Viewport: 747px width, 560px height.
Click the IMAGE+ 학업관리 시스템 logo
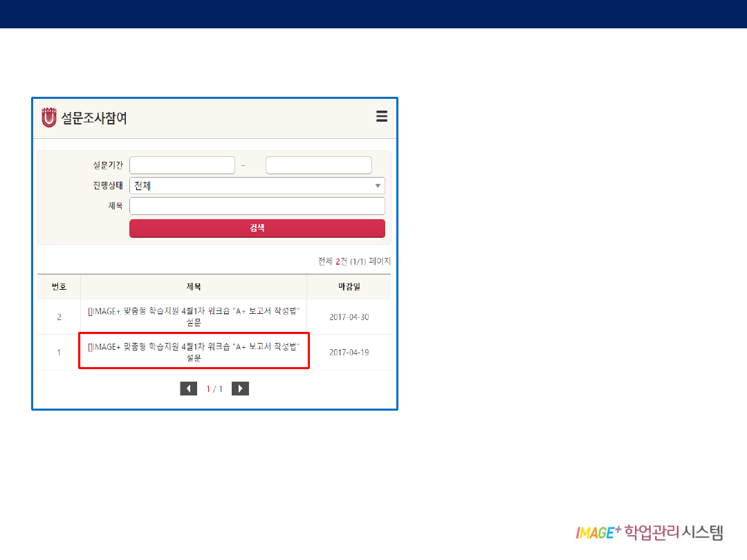pos(649,532)
